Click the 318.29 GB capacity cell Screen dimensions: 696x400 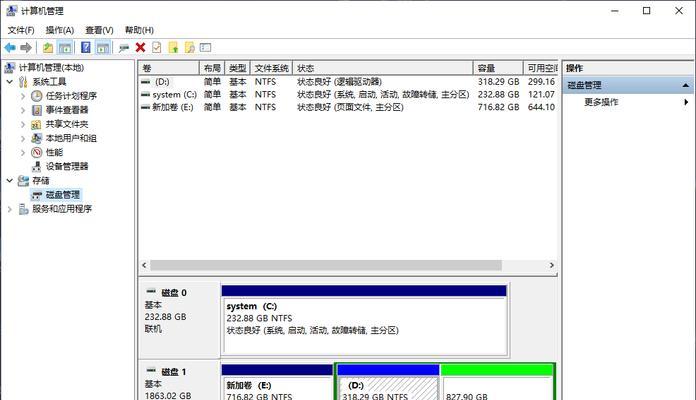coord(498,82)
